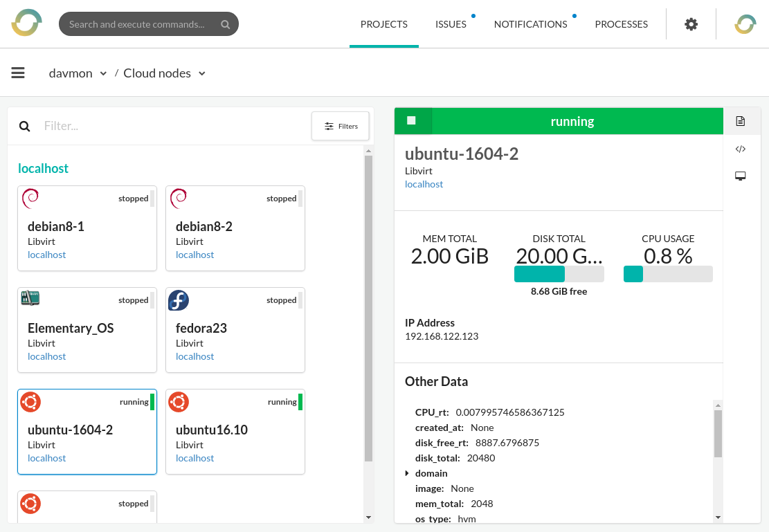This screenshot has width=769, height=532.
Task: Click the mem_total 2048 row
Action: coord(454,504)
